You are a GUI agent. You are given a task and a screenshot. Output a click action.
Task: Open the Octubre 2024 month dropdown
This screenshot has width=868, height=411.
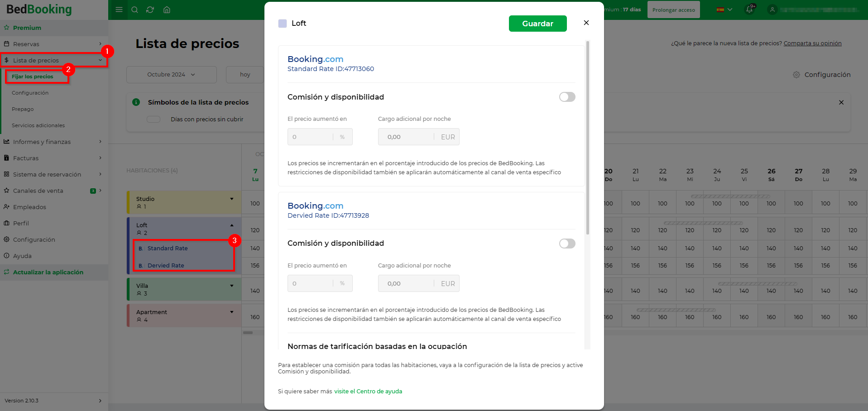[x=171, y=75]
